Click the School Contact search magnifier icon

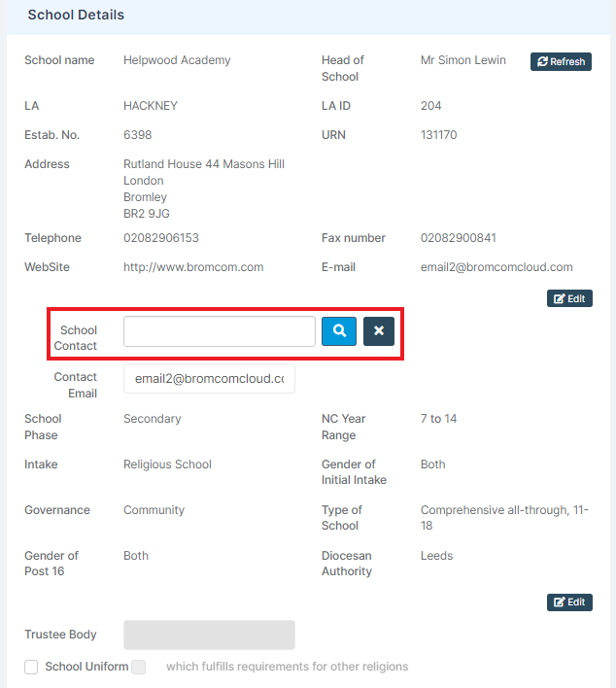(339, 330)
